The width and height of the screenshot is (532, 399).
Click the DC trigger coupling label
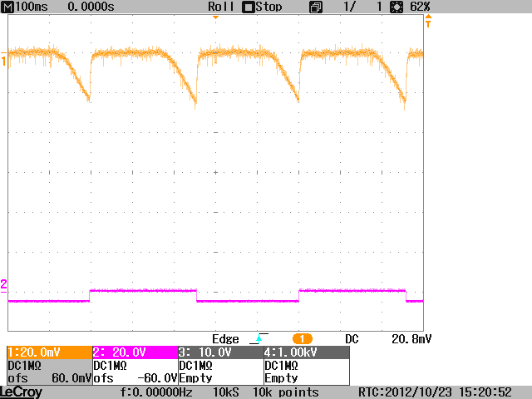click(x=352, y=339)
